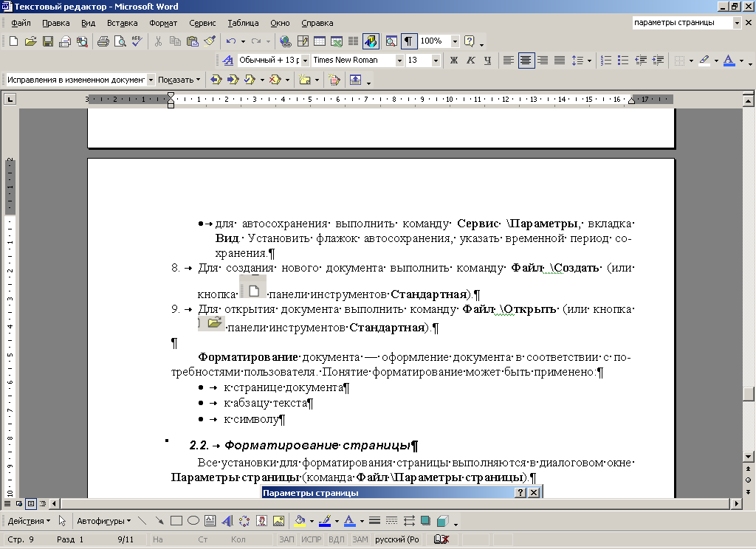Open the Действия drawing menu
Viewport: 756px width, 549px height.
click(x=29, y=521)
